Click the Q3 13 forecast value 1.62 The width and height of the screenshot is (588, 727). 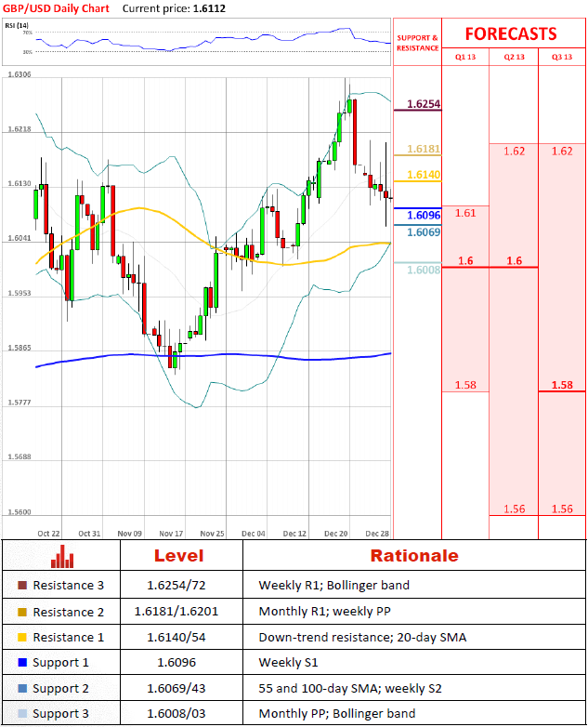(x=562, y=152)
